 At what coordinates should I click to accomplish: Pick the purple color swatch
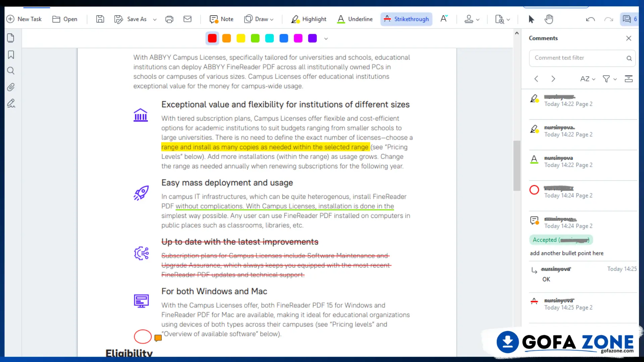click(312, 38)
